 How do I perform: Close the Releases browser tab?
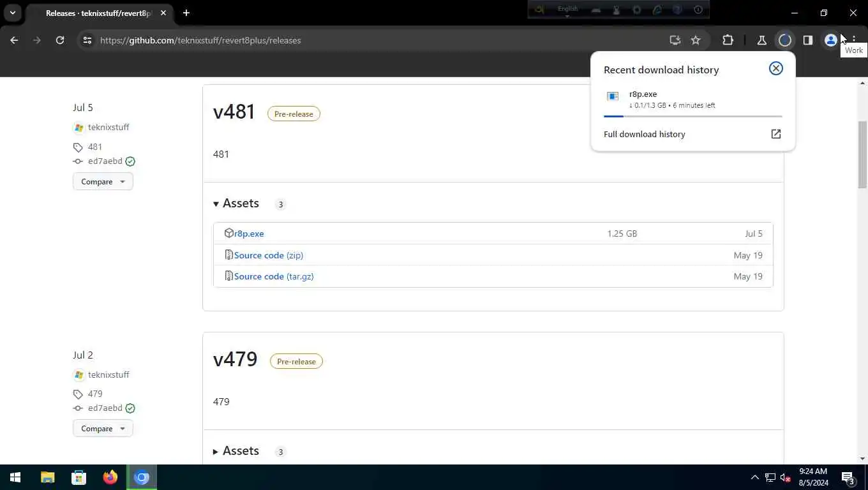click(x=163, y=13)
